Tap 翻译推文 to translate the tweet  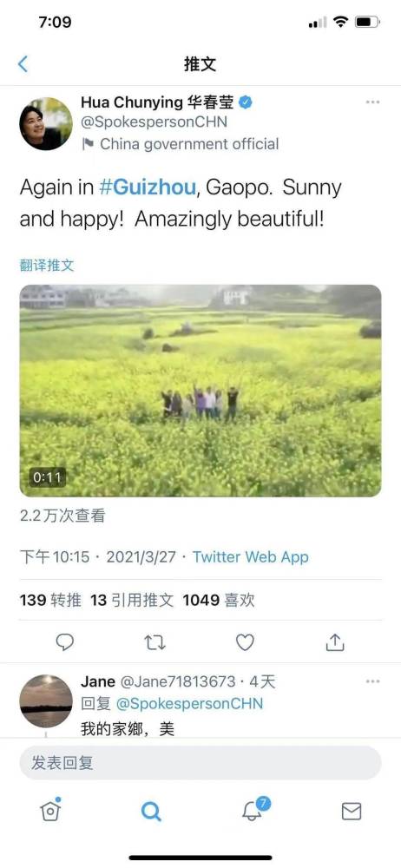pos(47,265)
